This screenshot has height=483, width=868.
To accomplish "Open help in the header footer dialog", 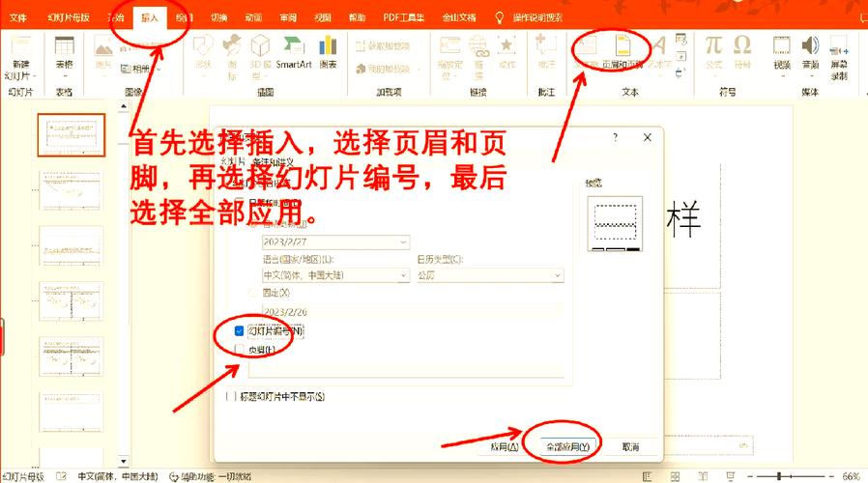I will click(615, 137).
